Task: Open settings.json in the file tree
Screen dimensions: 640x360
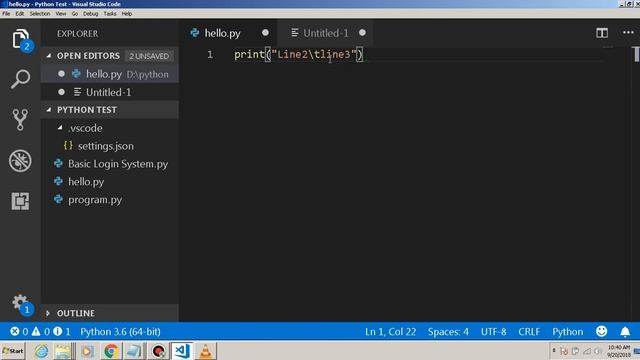Action: click(x=110, y=146)
